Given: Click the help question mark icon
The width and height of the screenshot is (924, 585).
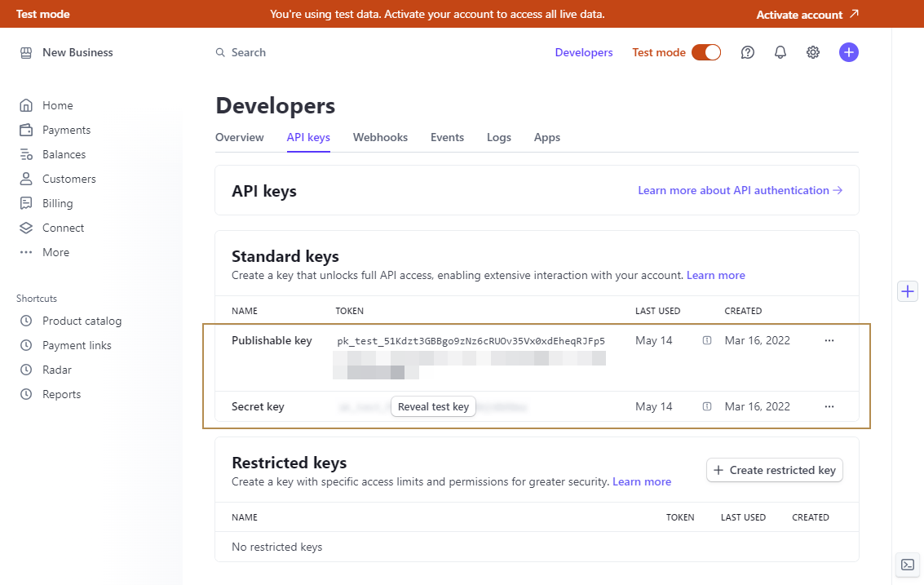Looking at the screenshot, I should [748, 52].
